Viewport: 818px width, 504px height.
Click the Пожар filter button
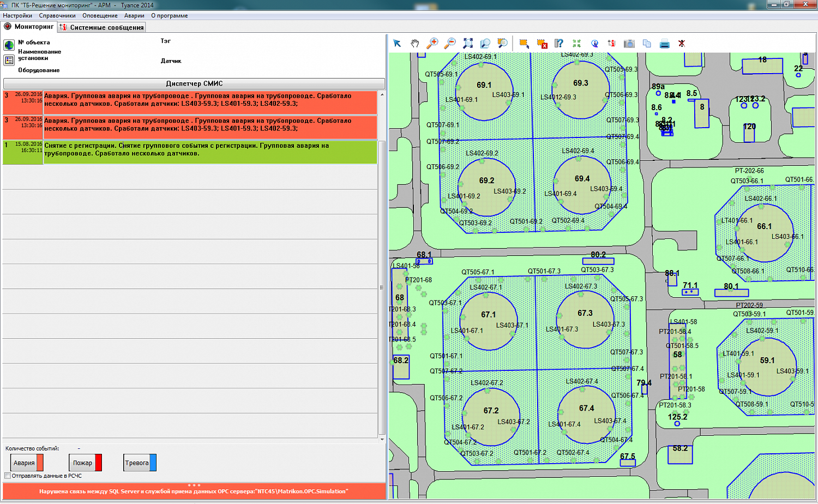coord(85,463)
